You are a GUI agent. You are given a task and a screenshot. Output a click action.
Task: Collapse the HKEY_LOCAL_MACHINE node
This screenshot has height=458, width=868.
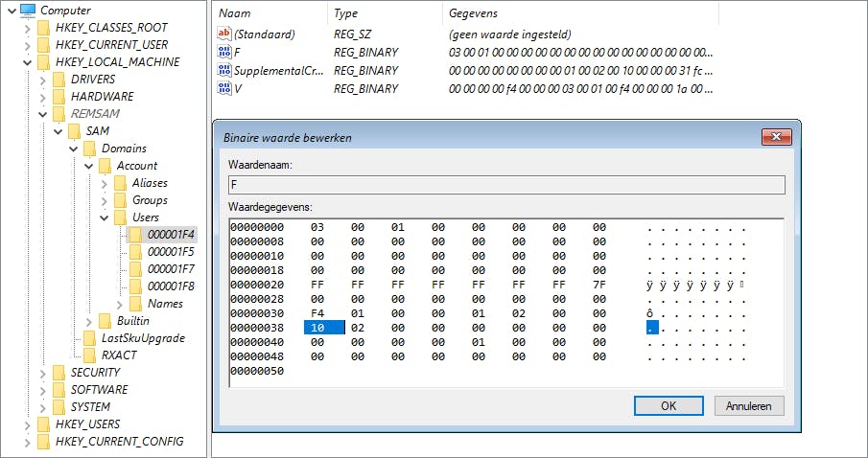pyautogui.click(x=28, y=62)
